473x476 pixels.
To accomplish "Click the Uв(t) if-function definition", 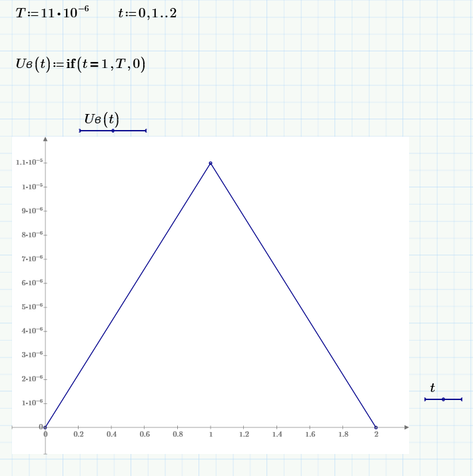I will [81, 64].
